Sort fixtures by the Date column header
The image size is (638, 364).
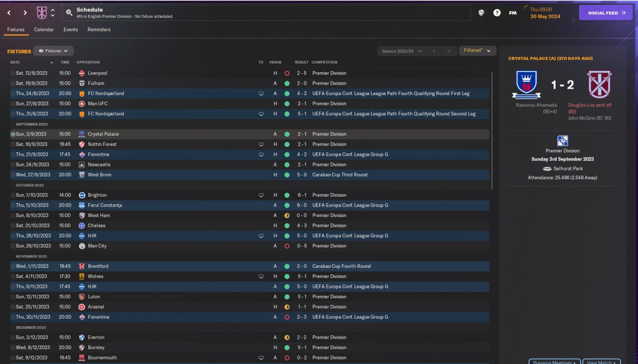click(15, 62)
